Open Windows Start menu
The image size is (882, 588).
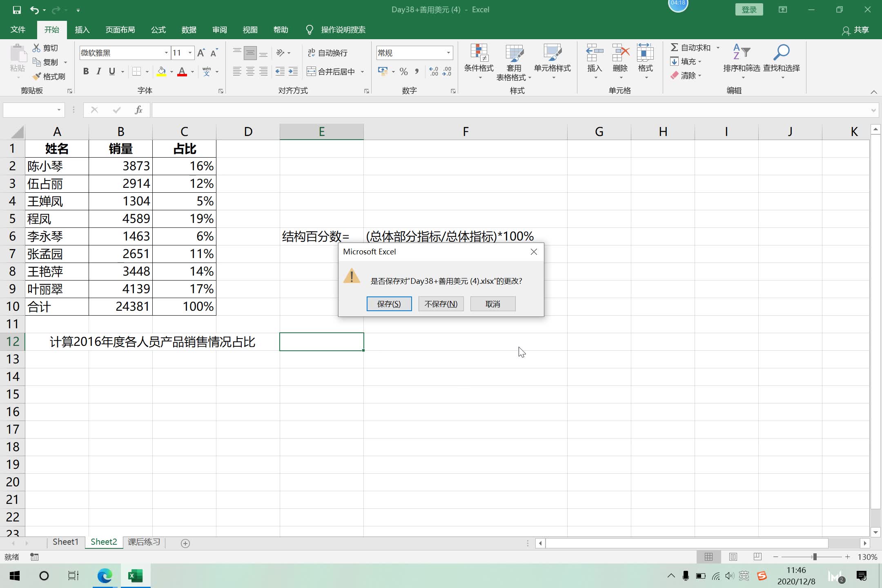(15, 576)
